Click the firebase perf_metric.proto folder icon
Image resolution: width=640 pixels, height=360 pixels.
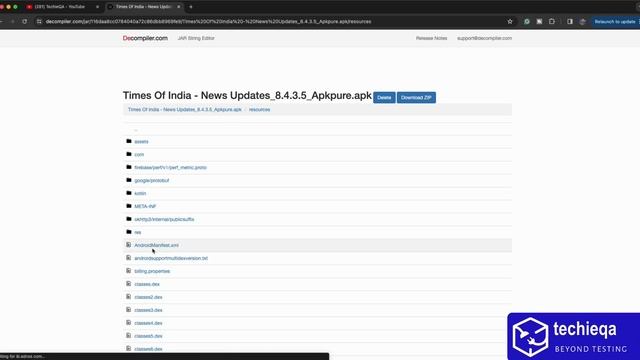(x=129, y=167)
